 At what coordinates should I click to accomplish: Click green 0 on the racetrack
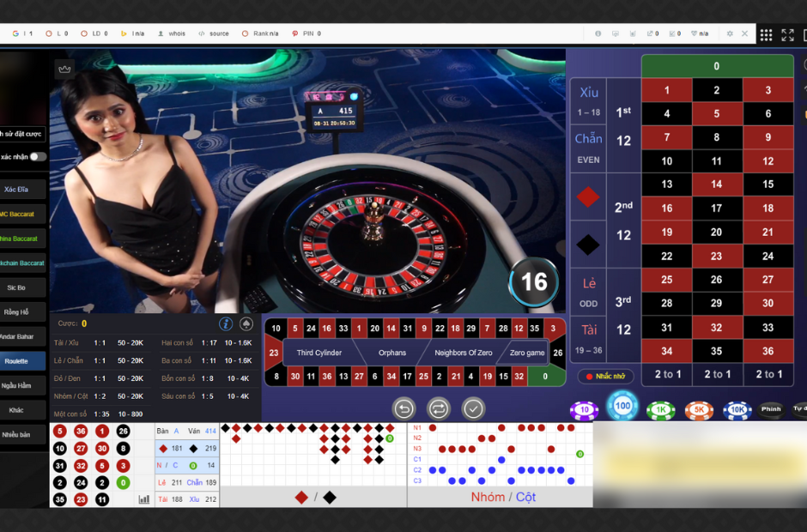(545, 376)
